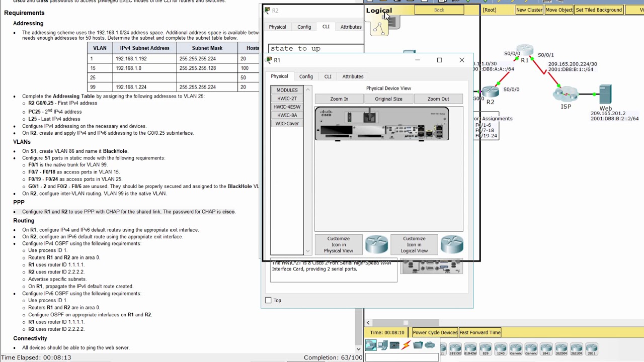644x362 pixels.
Task: Select the Multiuser Connection cloud icon
Action: click(430, 345)
